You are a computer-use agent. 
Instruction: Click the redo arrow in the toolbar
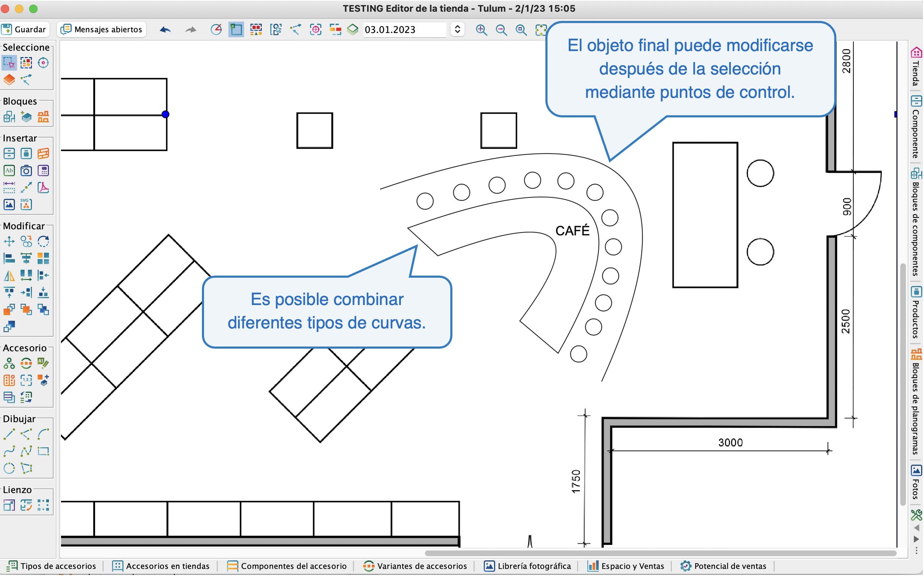click(x=191, y=30)
